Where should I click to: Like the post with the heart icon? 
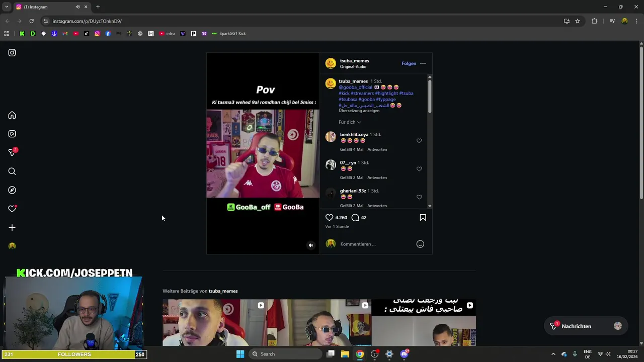pos(330,218)
